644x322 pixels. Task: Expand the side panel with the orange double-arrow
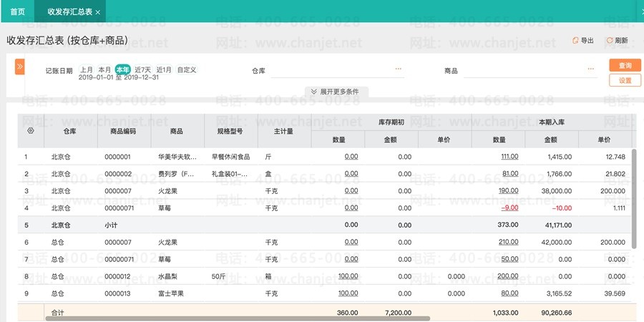tap(20, 67)
